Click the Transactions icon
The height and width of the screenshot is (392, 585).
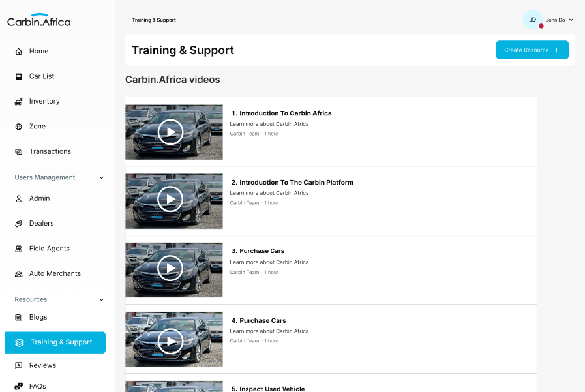point(19,151)
